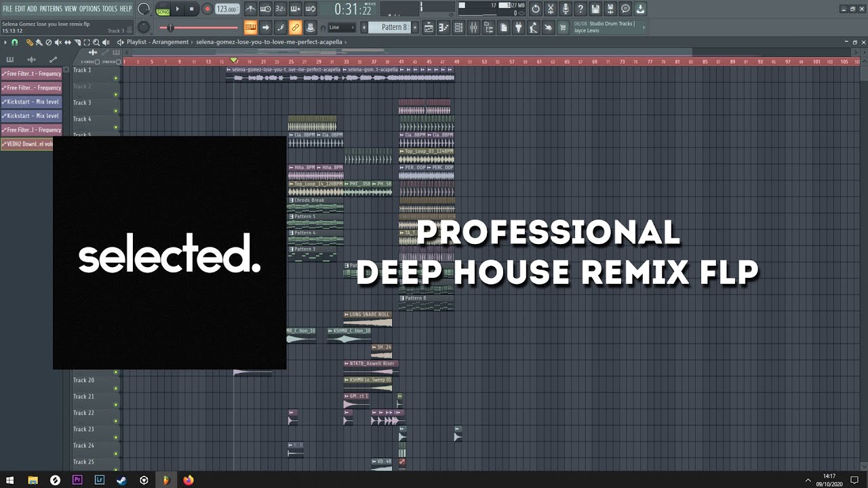Select the Zoom magnifier tool in Playlist
Screen dimensions: 868x488
click(96, 43)
